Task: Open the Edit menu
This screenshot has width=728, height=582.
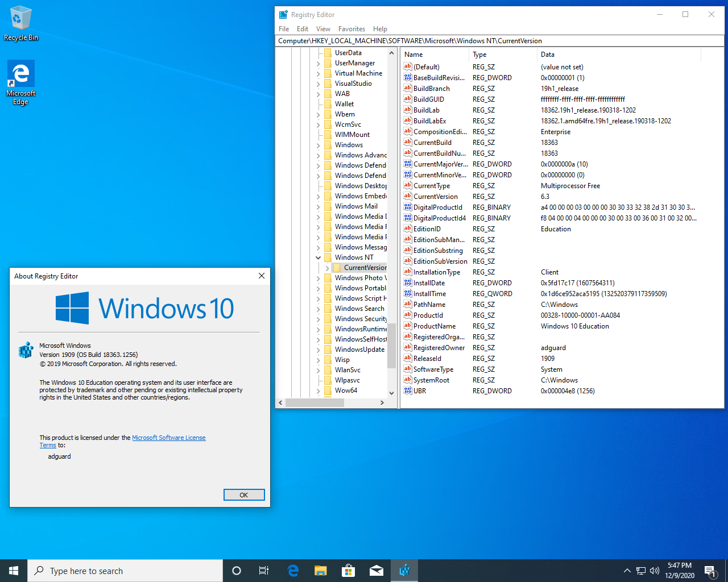Action: point(303,29)
